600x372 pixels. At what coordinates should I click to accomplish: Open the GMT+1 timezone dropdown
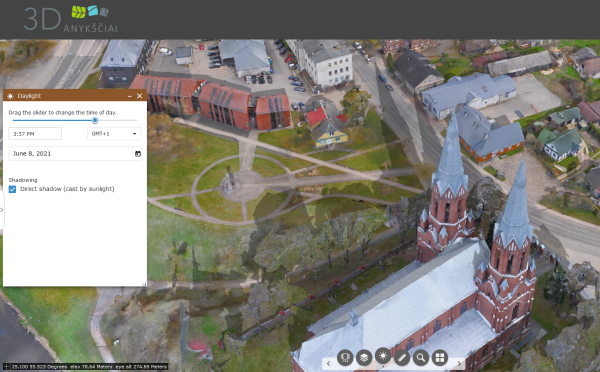[114, 134]
